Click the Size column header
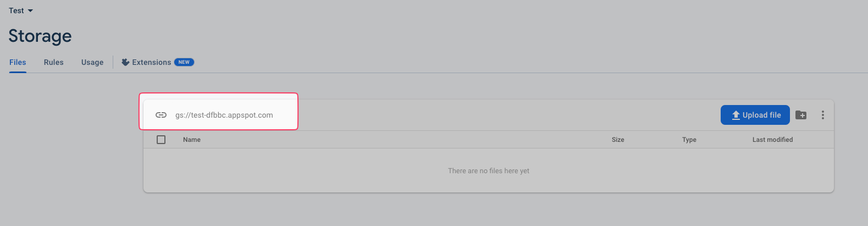Viewport: 868px width, 226px height. click(618, 140)
